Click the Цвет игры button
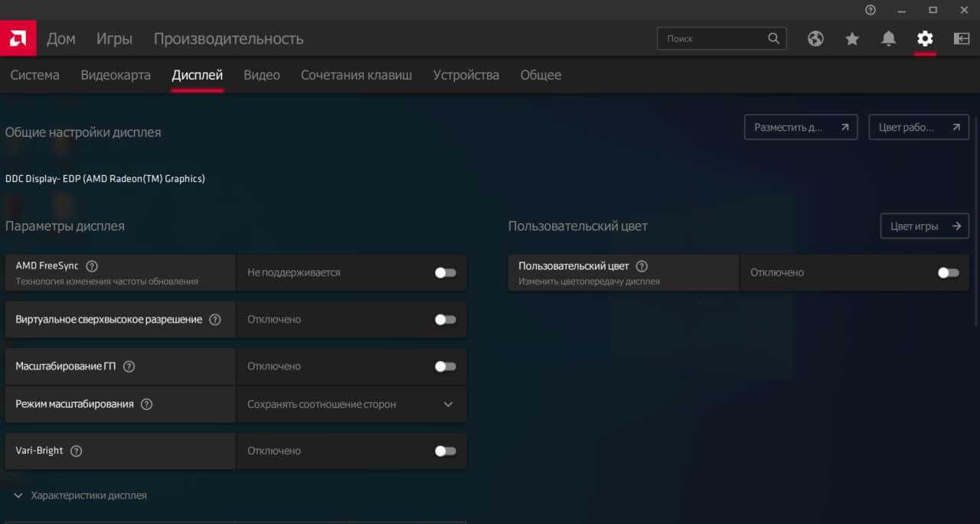 924,226
